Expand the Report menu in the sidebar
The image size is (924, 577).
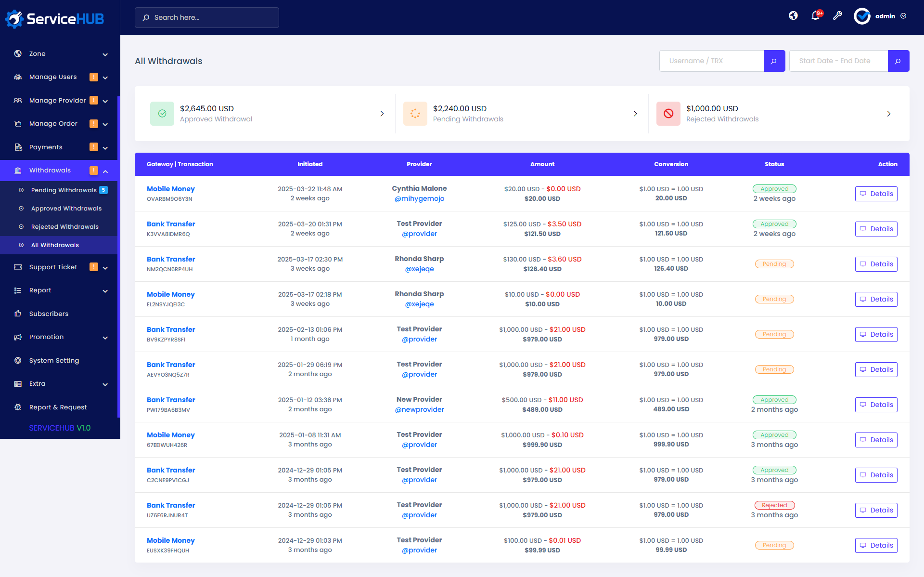(105, 290)
